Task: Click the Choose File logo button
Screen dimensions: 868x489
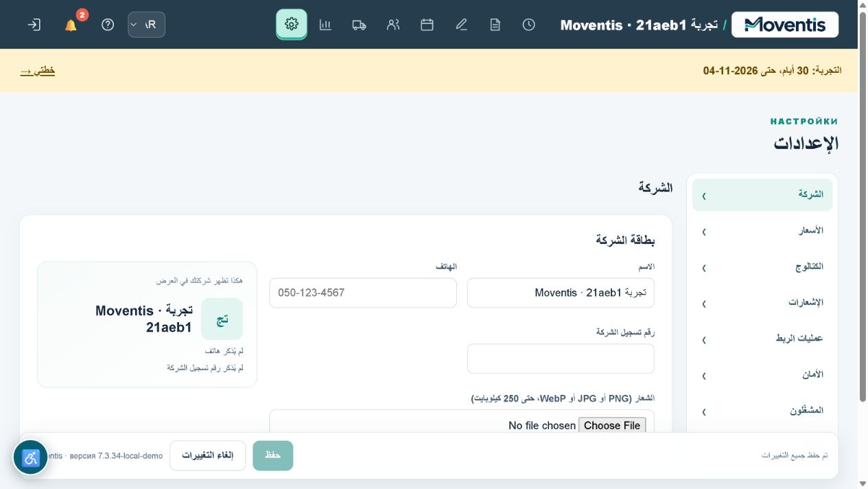Action: click(612, 425)
